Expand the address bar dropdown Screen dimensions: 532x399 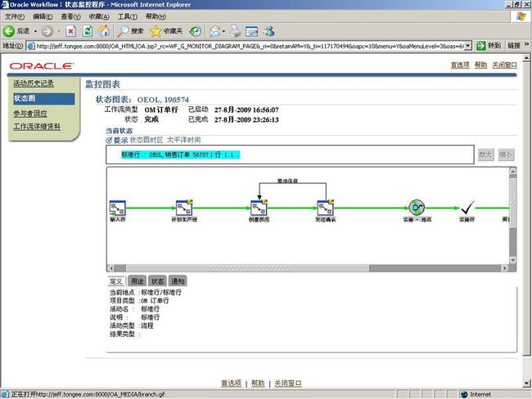(468, 46)
